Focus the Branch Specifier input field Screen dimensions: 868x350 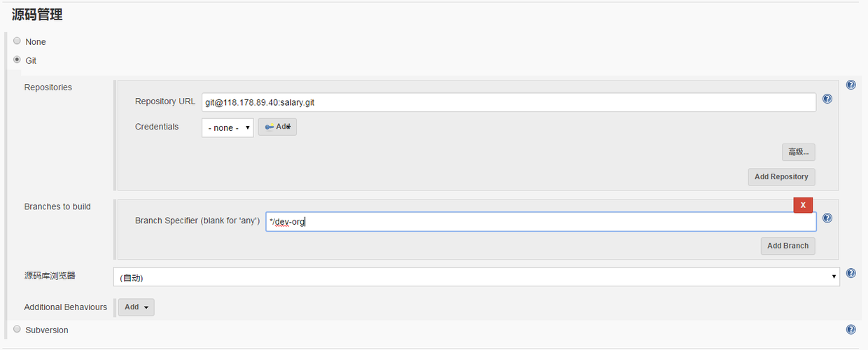click(541, 222)
